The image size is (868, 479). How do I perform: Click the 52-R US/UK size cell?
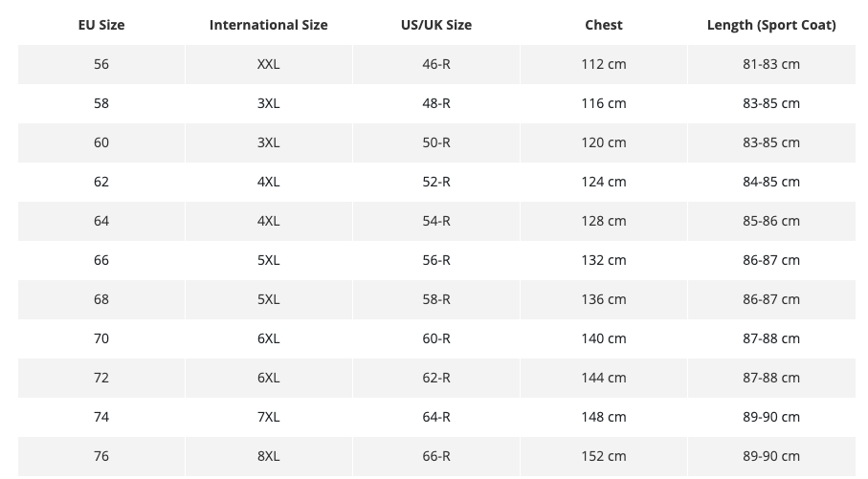click(435, 182)
